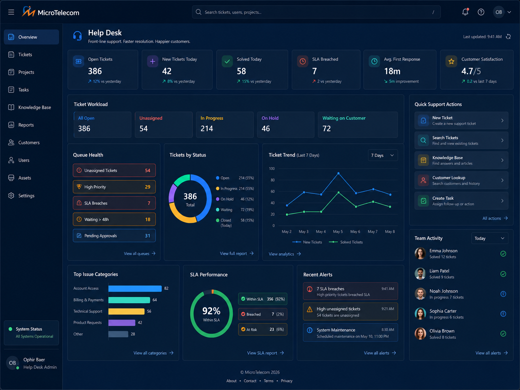This screenshot has height=390, width=520.
Task: Select Overview in the sidebar
Action: tap(31, 37)
